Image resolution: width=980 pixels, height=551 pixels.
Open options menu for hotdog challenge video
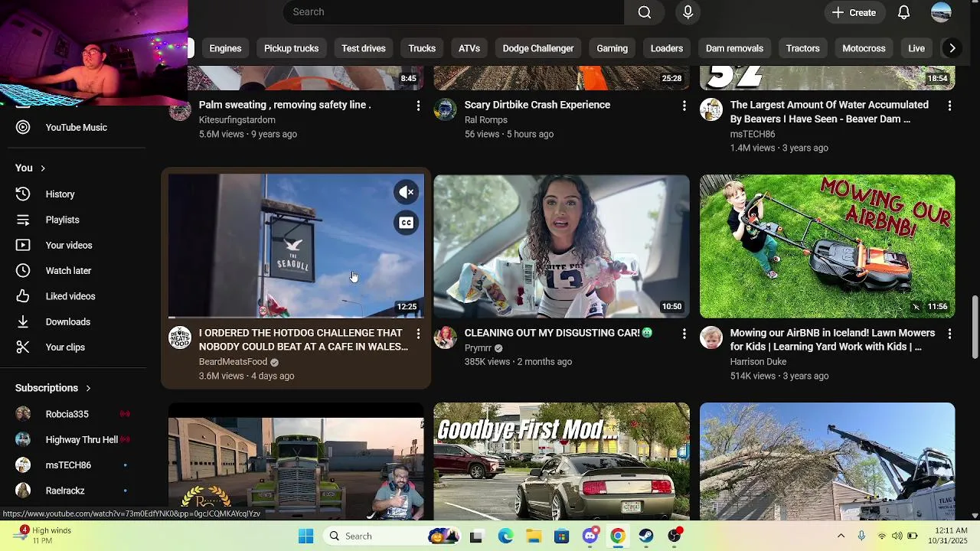[418, 334]
